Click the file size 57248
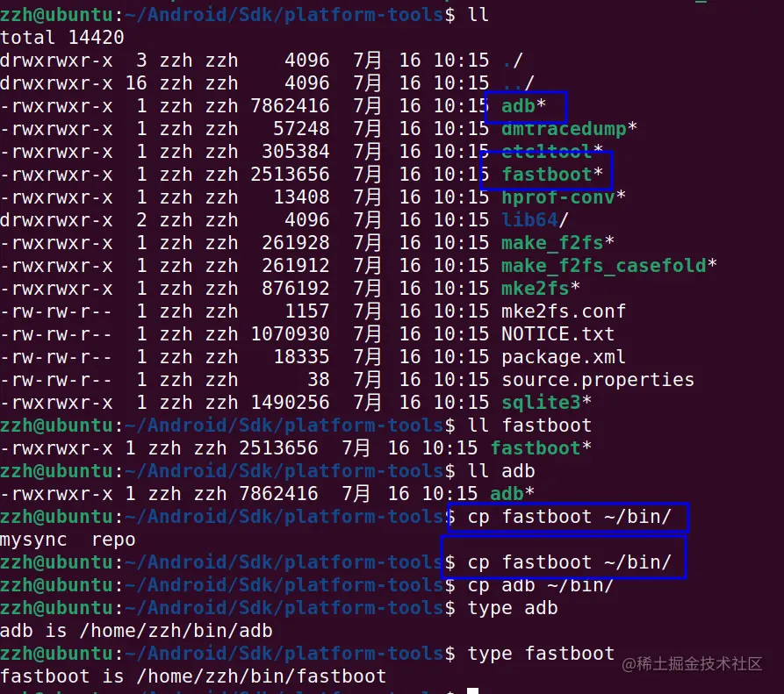 pos(301,129)
